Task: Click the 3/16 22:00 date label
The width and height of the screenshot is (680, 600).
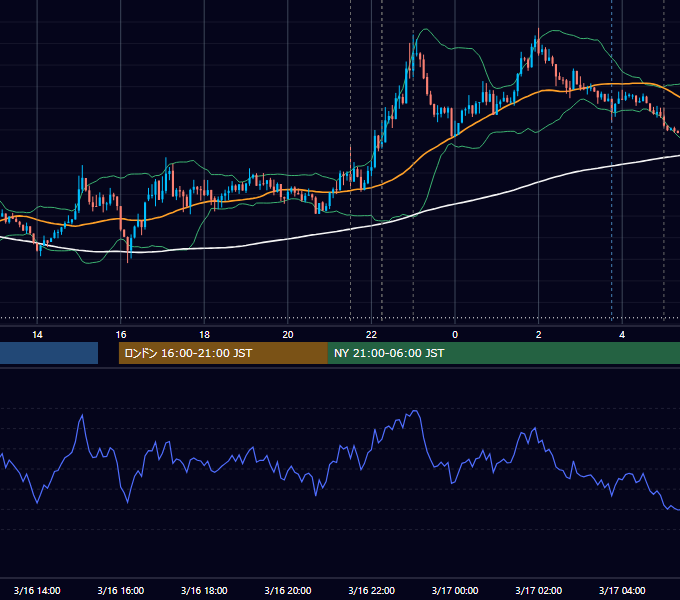Action: [372, 590]
